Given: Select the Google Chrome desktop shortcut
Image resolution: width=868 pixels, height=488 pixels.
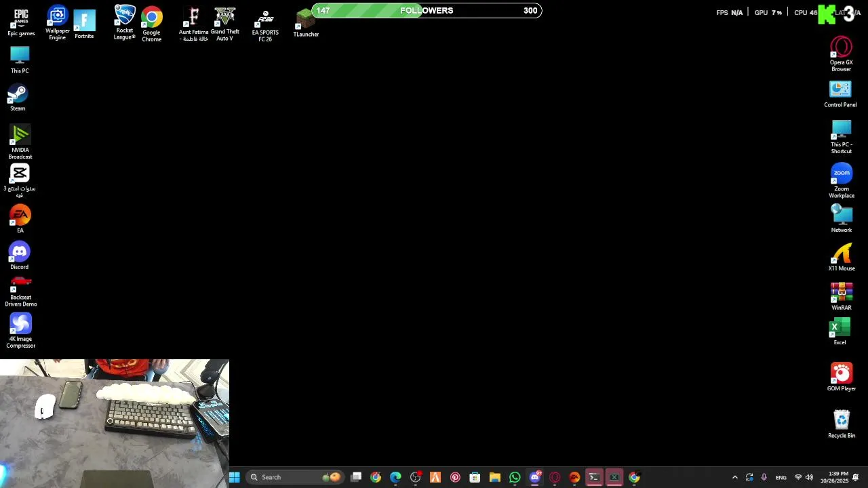Looking at the screenshot, I should click(x=152, y=25).
